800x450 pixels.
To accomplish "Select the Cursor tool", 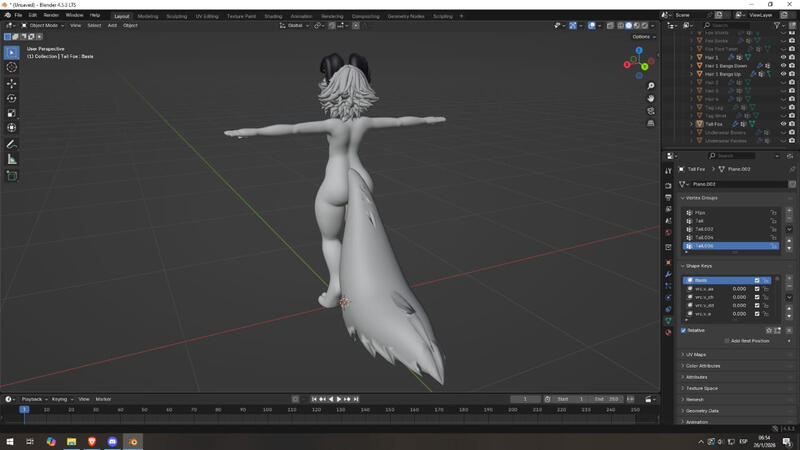I will [12, 67].
